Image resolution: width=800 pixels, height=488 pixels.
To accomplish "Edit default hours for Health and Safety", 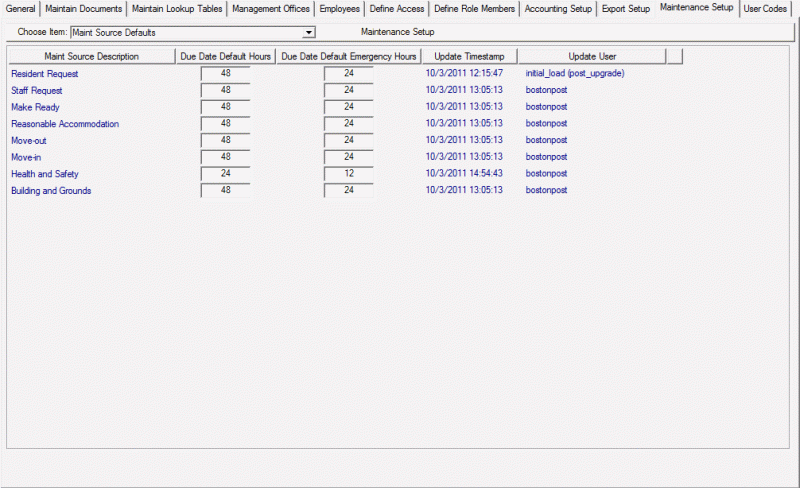I will [226, 174].
